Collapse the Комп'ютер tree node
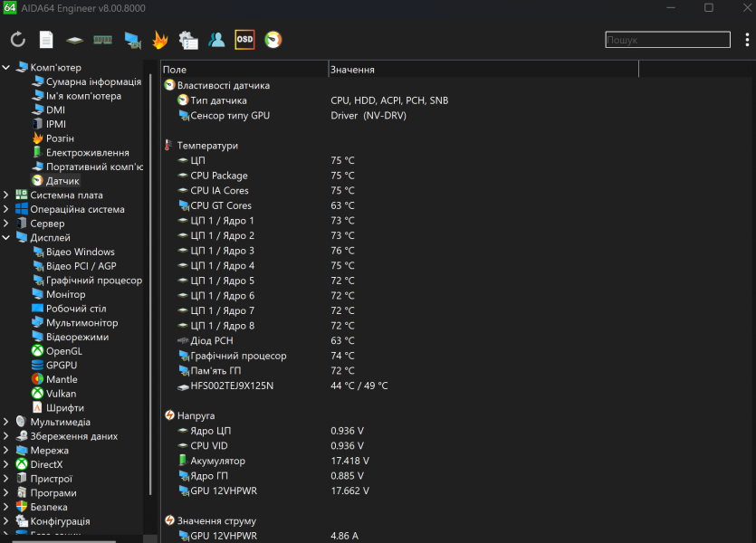Viewport: 756px width, 543px height. coord(7,68)
